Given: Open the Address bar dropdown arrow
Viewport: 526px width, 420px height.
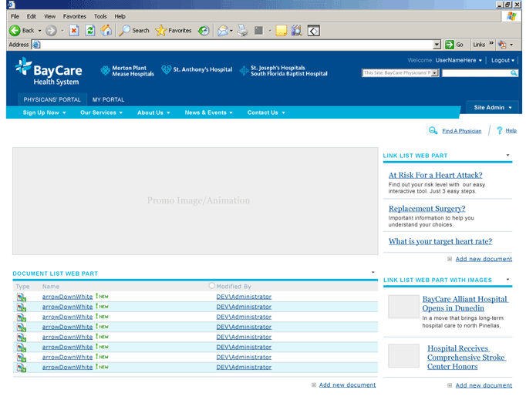Looking at the screenshot, I should click(437, 45).
